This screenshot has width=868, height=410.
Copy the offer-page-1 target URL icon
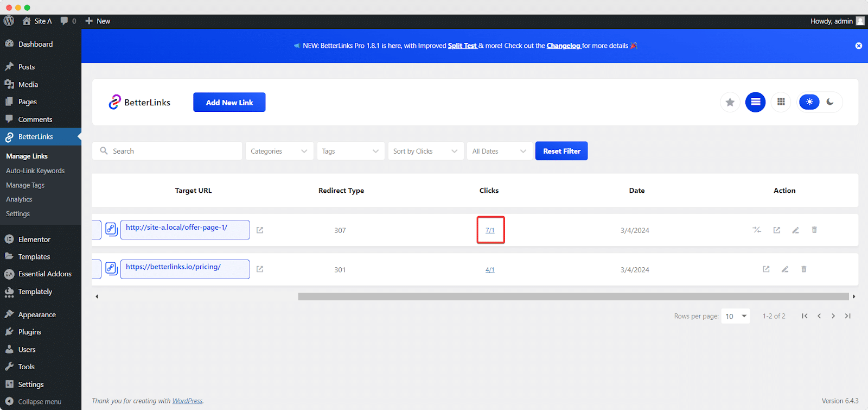[x=111, y=229]
